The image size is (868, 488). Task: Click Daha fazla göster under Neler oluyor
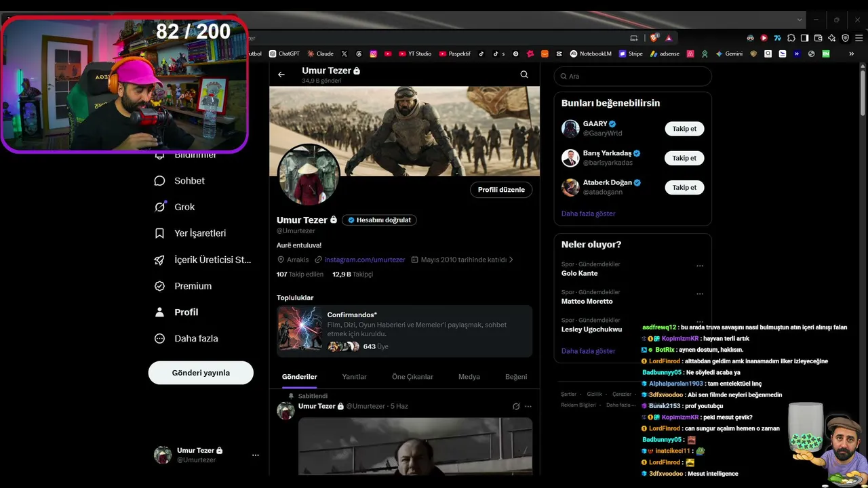coord(589,351)
